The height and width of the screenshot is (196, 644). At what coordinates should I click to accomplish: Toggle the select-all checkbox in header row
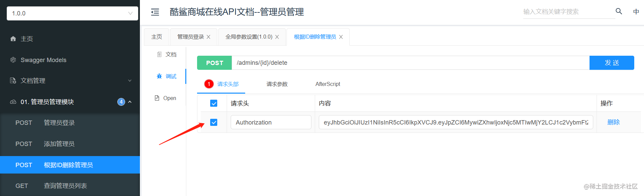click(214, 103)
